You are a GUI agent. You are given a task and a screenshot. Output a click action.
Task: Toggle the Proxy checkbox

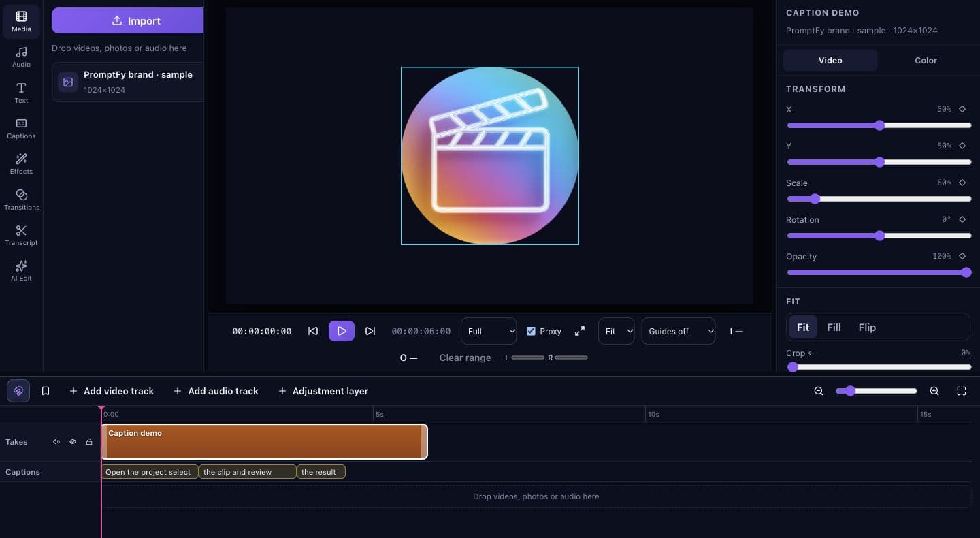[x=531, y=331]
